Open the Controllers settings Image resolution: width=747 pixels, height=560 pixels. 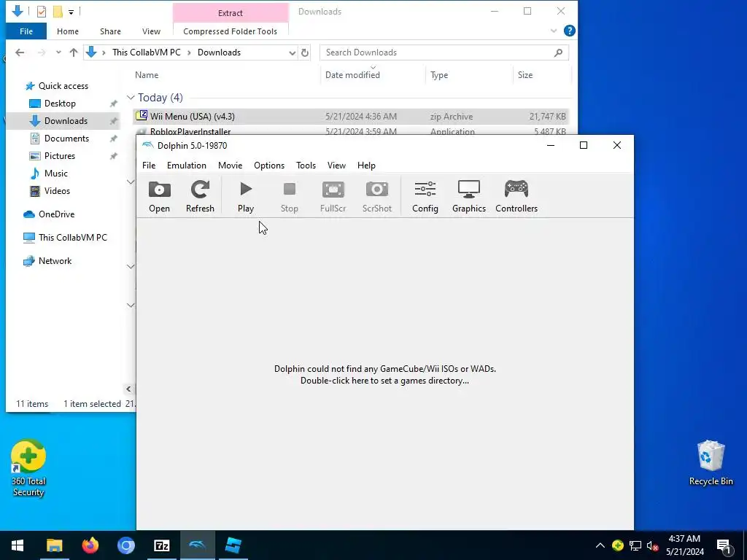point(516,196)
